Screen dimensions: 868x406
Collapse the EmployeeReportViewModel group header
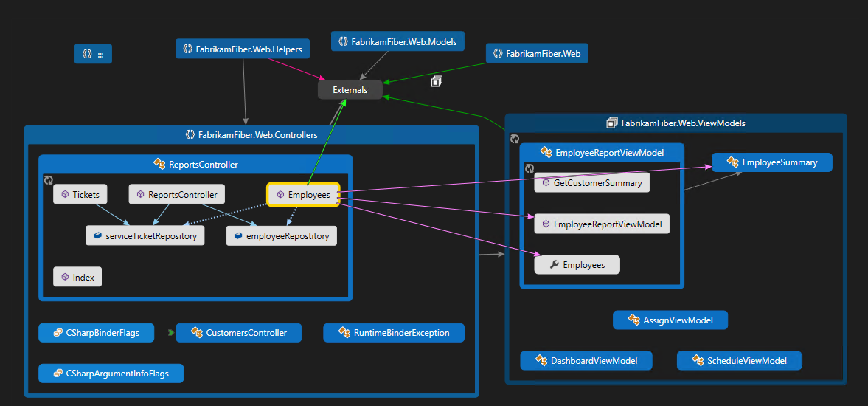point(601,153)
